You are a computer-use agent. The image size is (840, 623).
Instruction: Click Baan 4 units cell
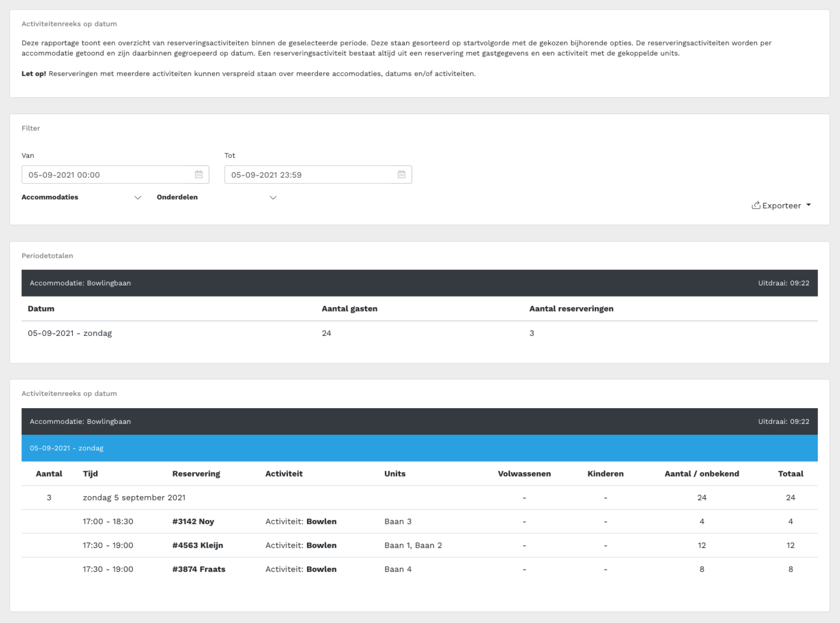coord(398,569)
